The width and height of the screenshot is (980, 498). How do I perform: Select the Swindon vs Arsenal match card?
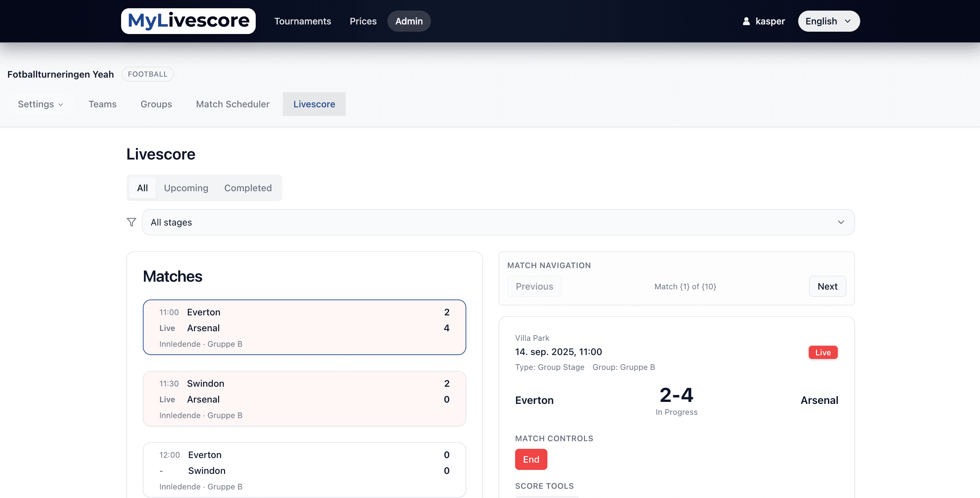click(x=304, y=398)
